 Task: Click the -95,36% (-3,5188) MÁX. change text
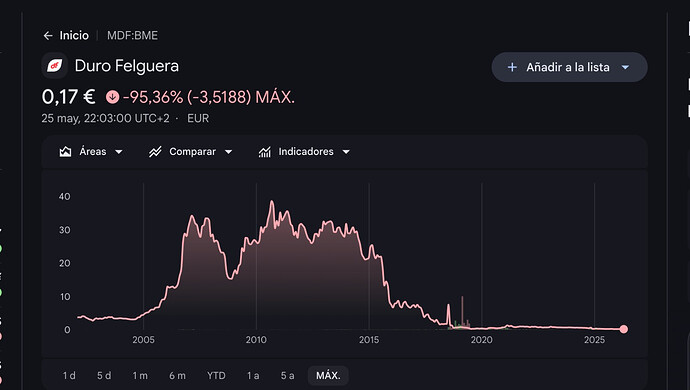[209, 97]
